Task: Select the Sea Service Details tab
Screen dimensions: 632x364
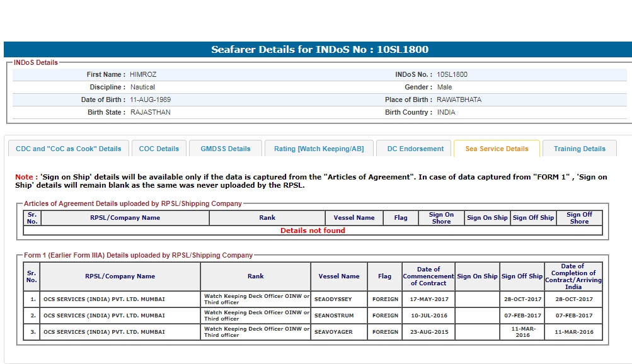Action: pyautogui.click(x=497, y=149)
